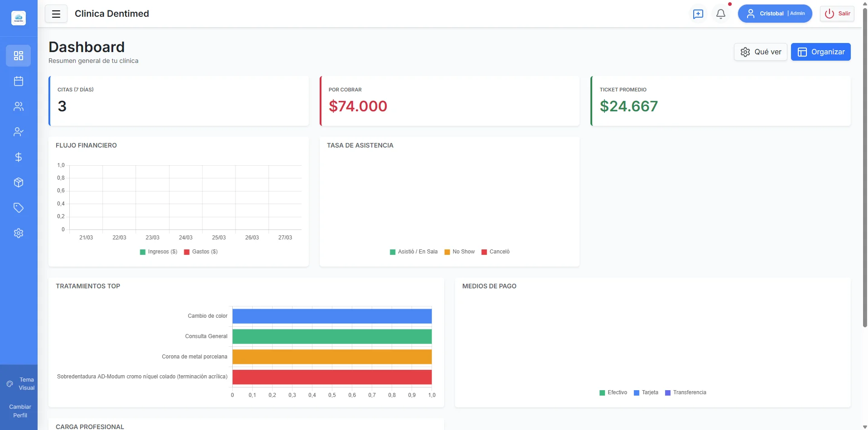
Task: Select the Patients people icon in sidebar
Action: 18,106
